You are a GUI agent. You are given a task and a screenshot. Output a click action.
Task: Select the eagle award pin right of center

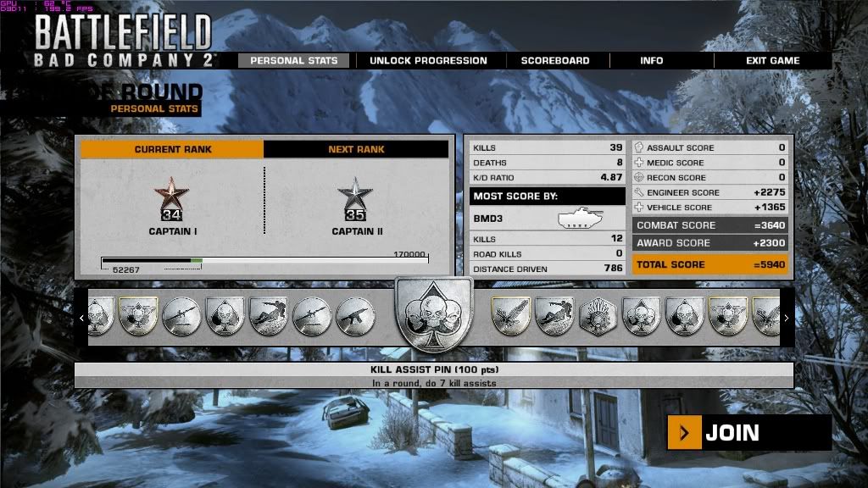click(509, 315)
